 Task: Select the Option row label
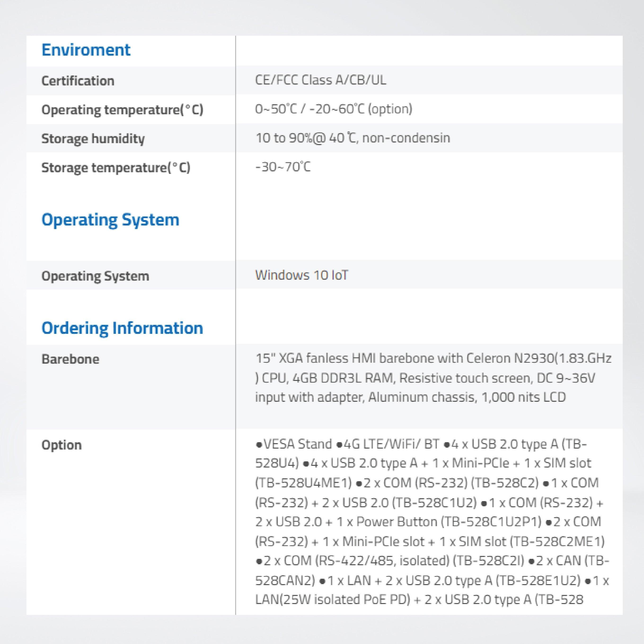pyautogui.click(x=61, y=445)
